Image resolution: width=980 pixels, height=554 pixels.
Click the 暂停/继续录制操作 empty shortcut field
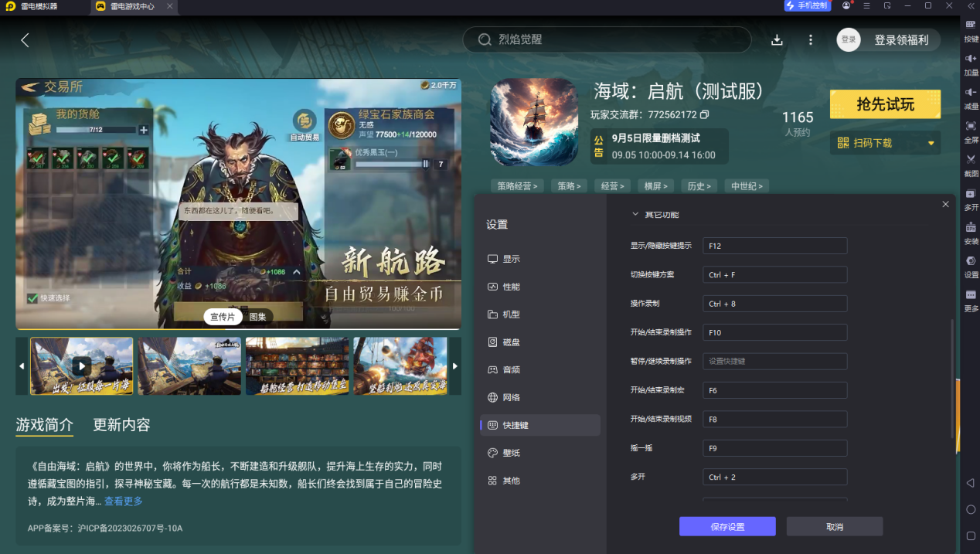(775, 361)
